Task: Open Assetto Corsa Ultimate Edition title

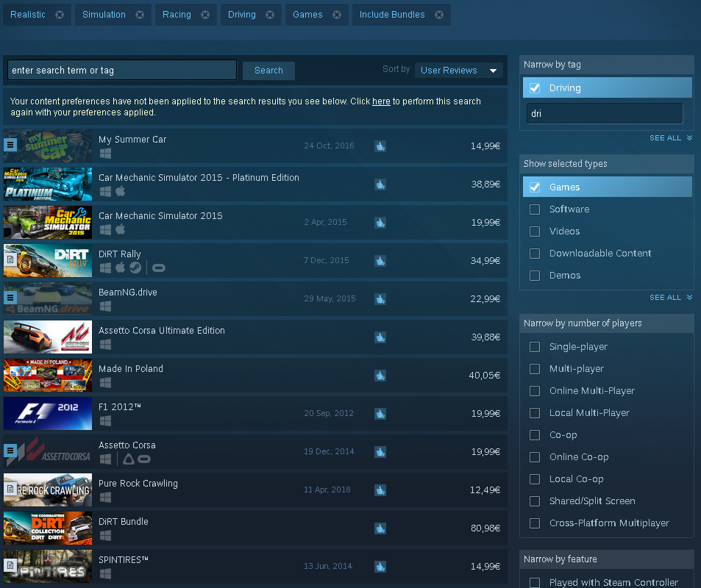Action: pyautogui.click(x=161, y=331)
